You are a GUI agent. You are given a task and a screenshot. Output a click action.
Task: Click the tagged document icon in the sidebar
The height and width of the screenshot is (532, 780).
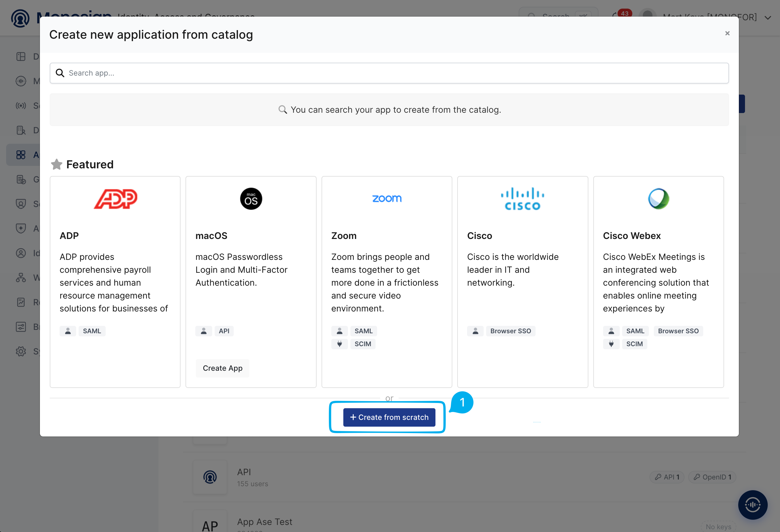[x=21, y=180]
